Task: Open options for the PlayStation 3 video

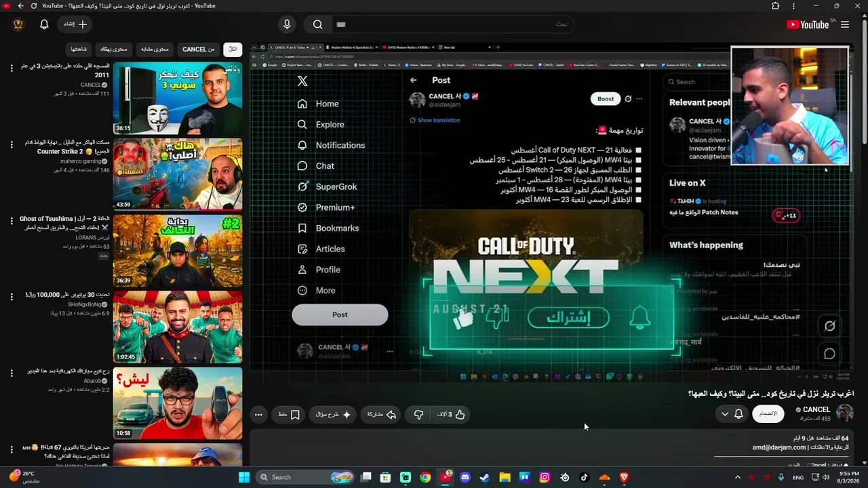Action: point(12,67)
